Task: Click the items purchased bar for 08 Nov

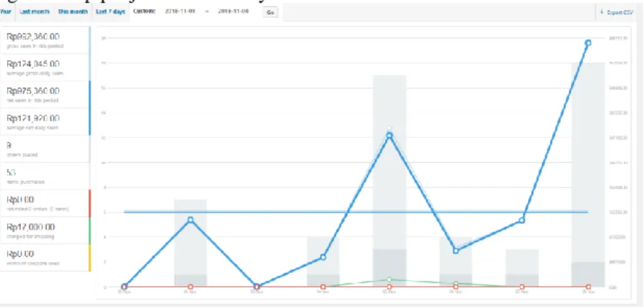Action: pyautogui.click(x=588, y=175)
